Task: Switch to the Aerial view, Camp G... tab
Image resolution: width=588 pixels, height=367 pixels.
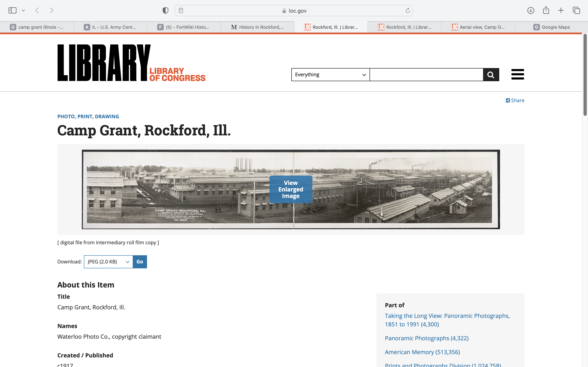Action: pos(478,27)
